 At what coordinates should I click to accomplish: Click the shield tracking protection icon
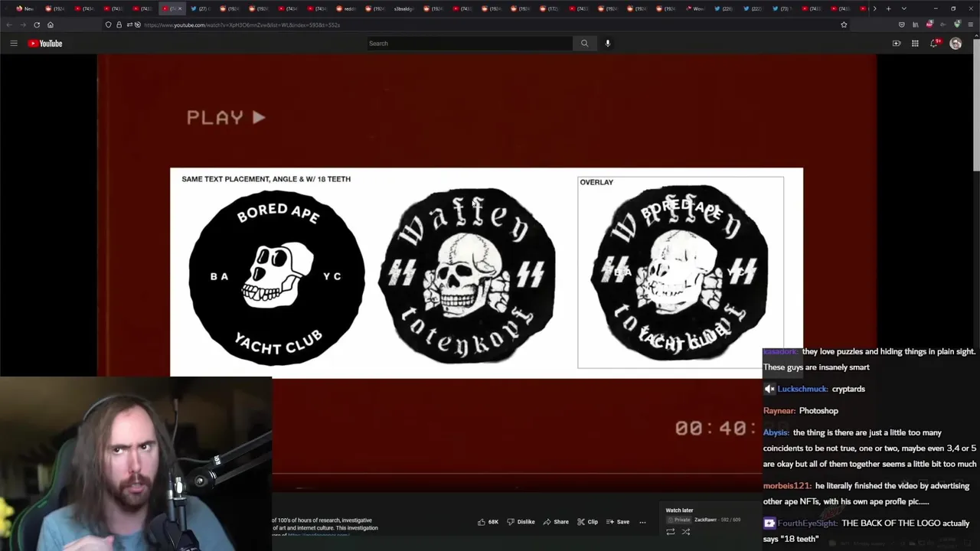pos(108,24)
